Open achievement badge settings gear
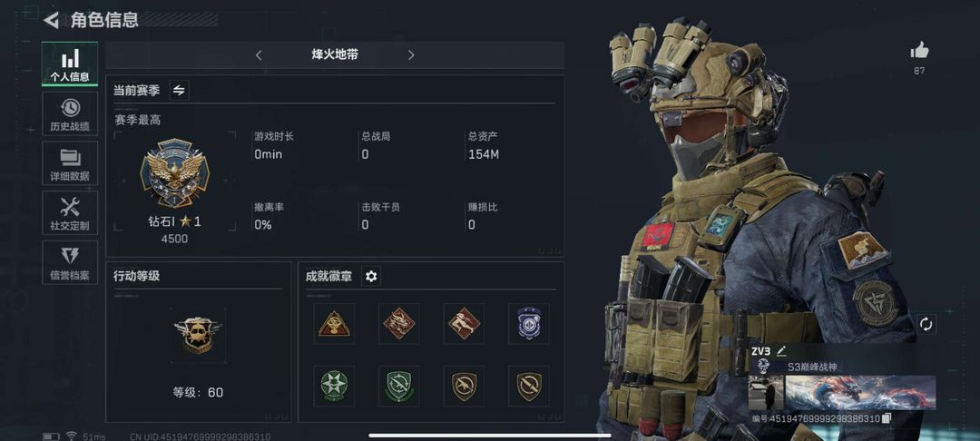 371,276
